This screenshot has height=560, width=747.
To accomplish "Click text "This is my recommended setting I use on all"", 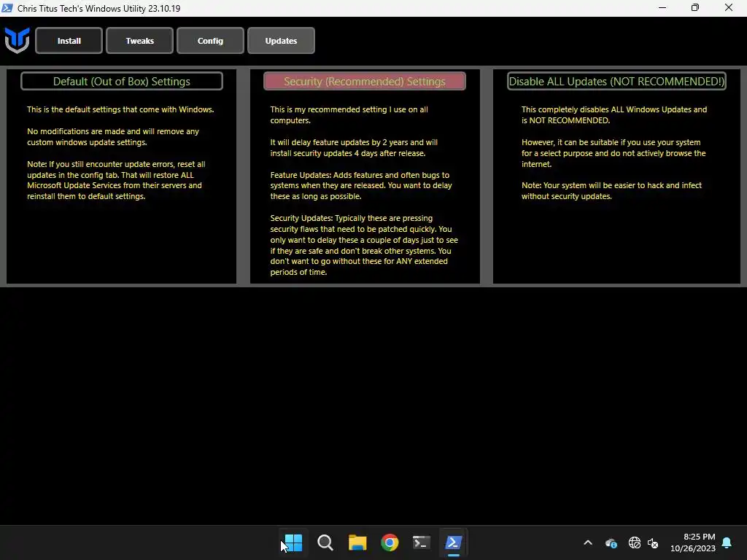I will point(349,109).
